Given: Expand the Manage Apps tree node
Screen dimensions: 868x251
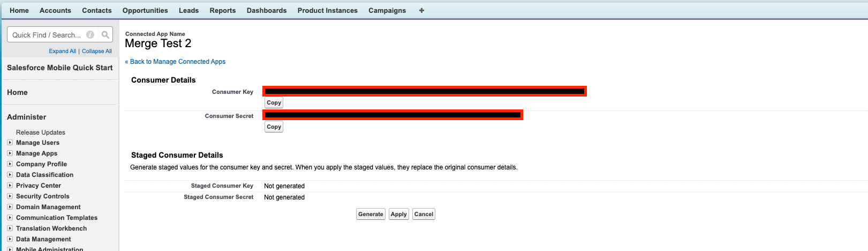Looking at the screenshot, I should 10,153.
